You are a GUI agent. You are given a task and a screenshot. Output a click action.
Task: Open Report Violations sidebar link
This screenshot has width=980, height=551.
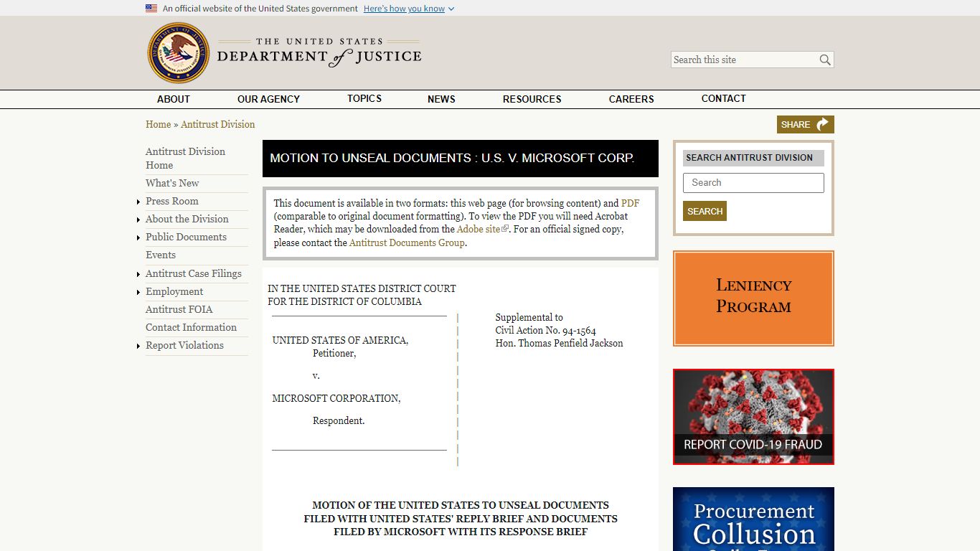[x=184, y=345]
